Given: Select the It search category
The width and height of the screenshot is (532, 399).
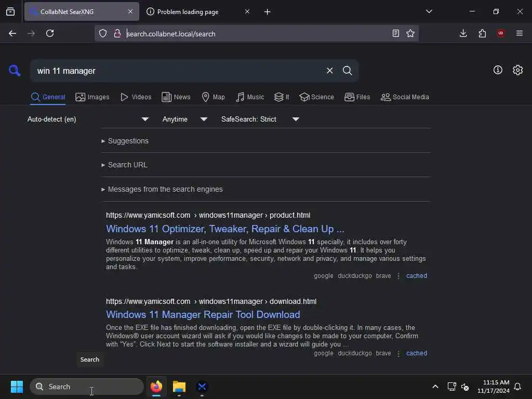Looking at the screenshot, I should (x=282, y=97).
